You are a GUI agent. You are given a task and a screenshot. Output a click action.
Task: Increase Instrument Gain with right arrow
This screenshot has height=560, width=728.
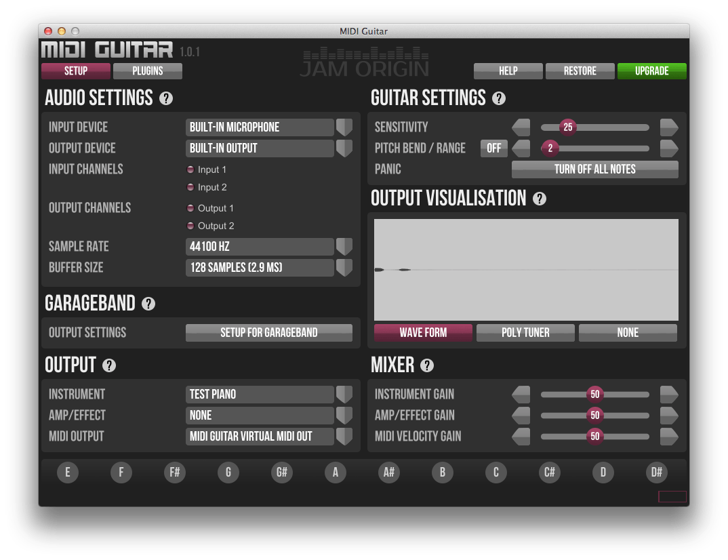(669, 394)
